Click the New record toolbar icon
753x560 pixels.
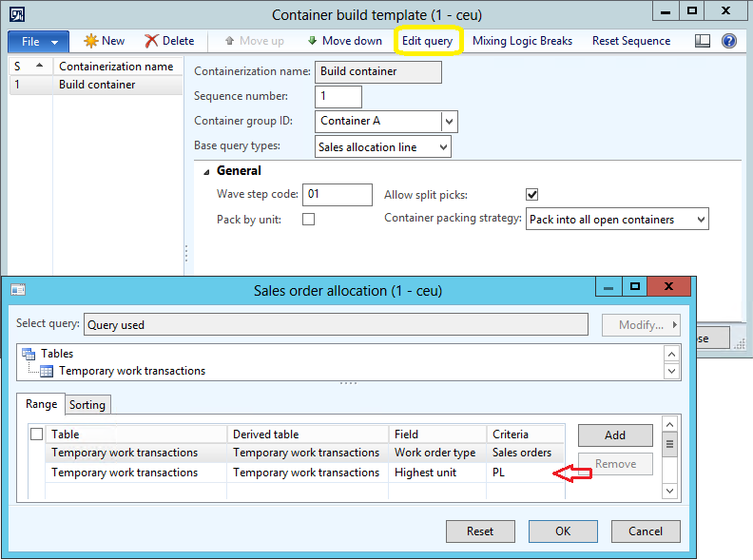click(x=91, y=41)
